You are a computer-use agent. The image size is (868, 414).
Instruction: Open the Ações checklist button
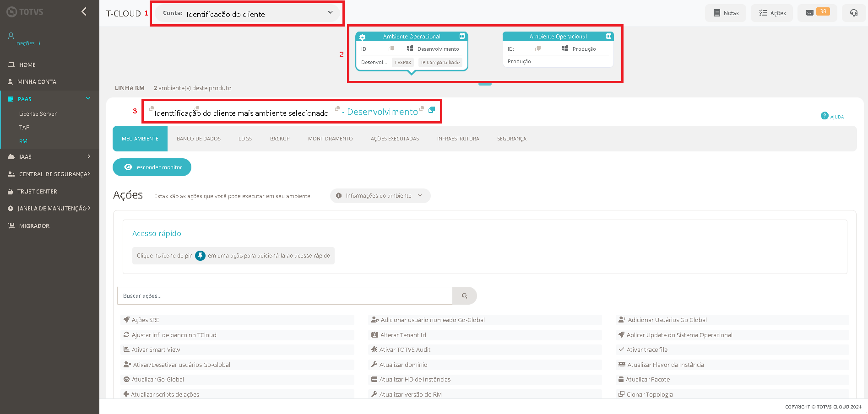tap(772, 13)
